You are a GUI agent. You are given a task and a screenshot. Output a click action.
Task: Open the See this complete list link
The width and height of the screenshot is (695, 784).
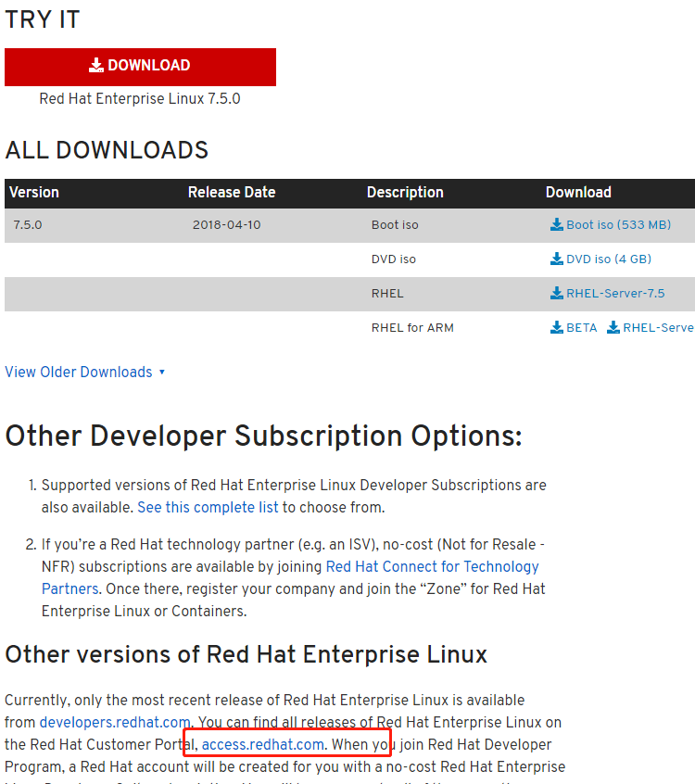[x=208, y=508]
